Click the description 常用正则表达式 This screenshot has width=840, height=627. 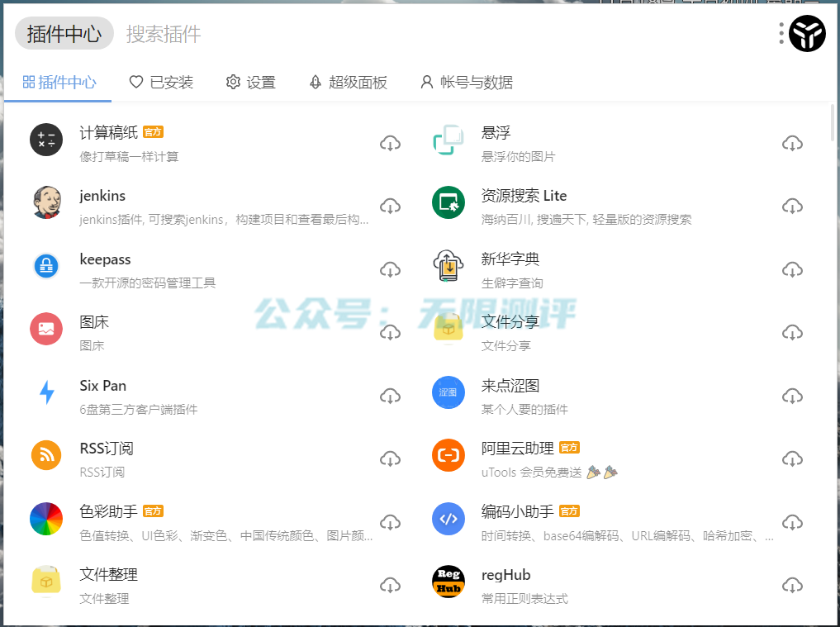tap(524, 599)
